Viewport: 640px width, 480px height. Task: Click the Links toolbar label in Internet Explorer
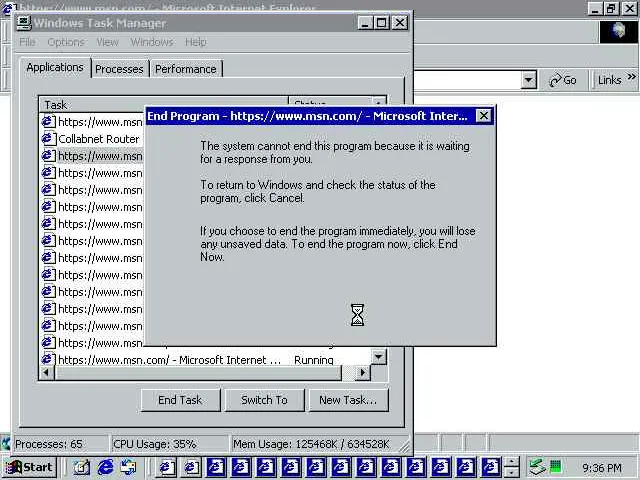tap(609, 80)
